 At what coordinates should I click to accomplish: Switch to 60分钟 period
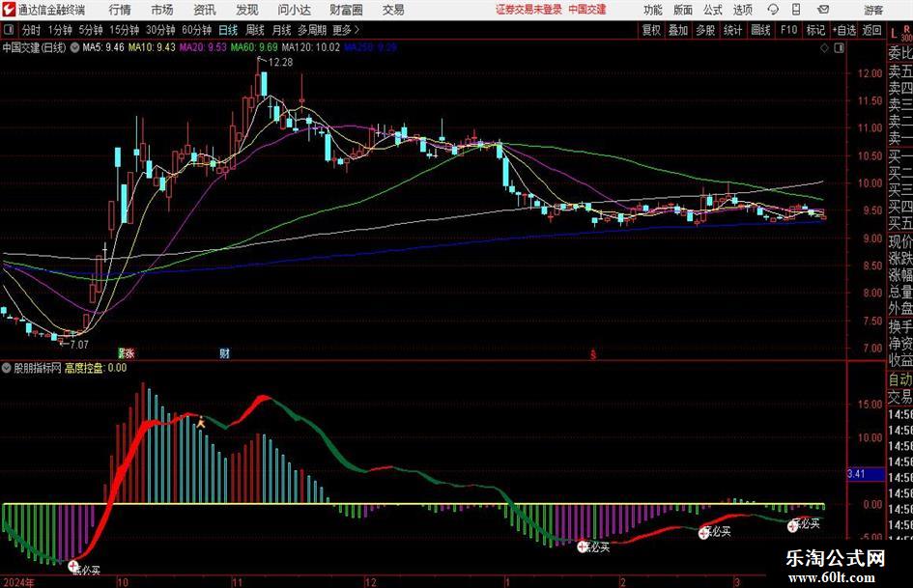click(x=196, y=30)
